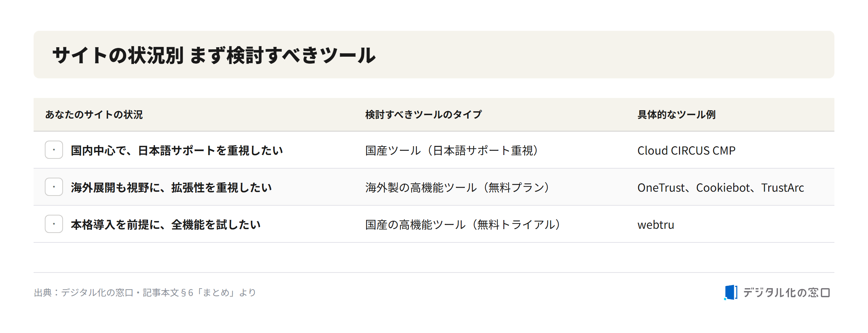Click 国産の高機能ツール（無料トライアル） cell
Image resolution: width=868 pixels, height=333 pixels.
click(463, 225)
